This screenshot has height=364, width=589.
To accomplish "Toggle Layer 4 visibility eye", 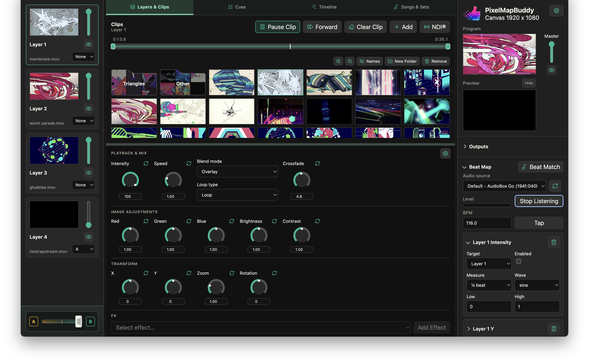I will pos(89,237).
